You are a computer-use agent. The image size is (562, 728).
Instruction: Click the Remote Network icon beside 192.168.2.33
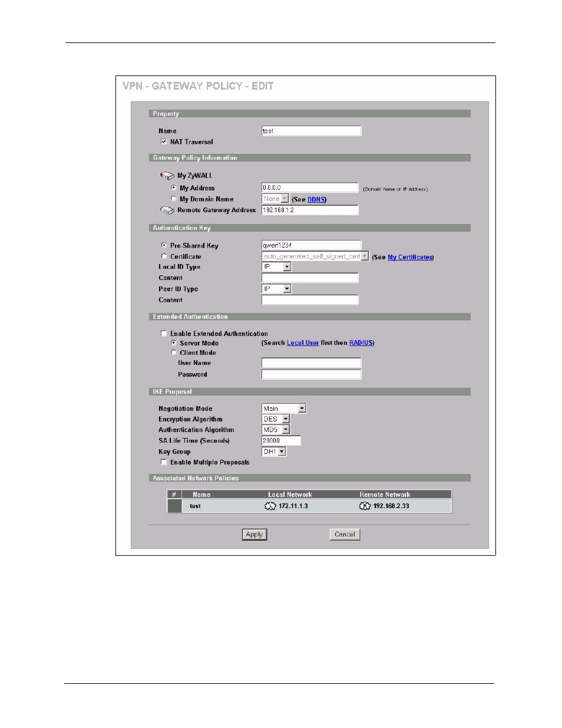[x=365, y=506]
